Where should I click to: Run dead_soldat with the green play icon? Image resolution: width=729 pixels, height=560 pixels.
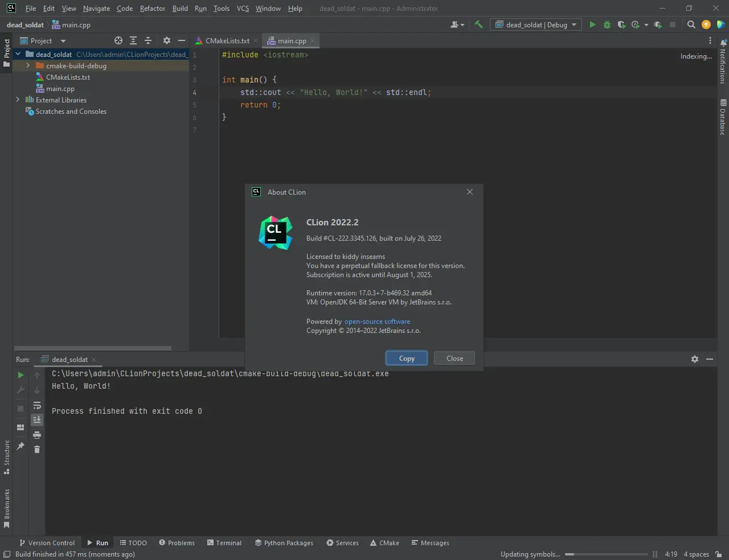click(592, 24)
